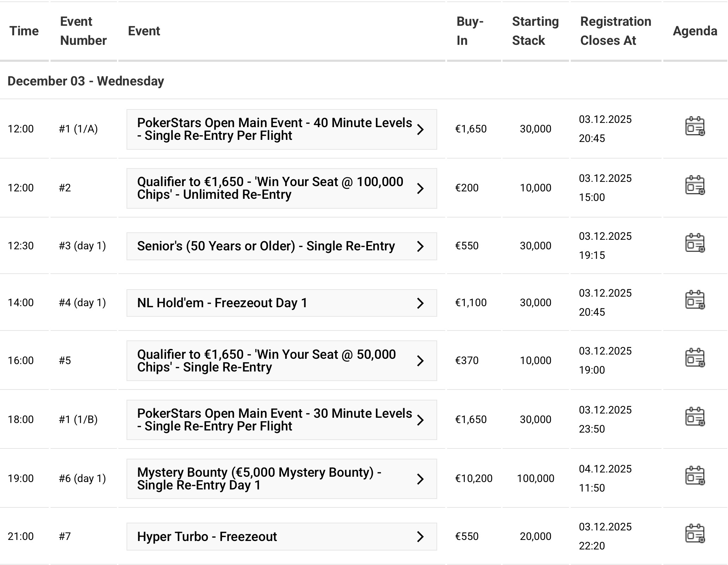Open the Mystery Bounty Single Re-Entry Day 1 event
The width and height of the screenshot is (728, 565).
click(x=259, y=479)
